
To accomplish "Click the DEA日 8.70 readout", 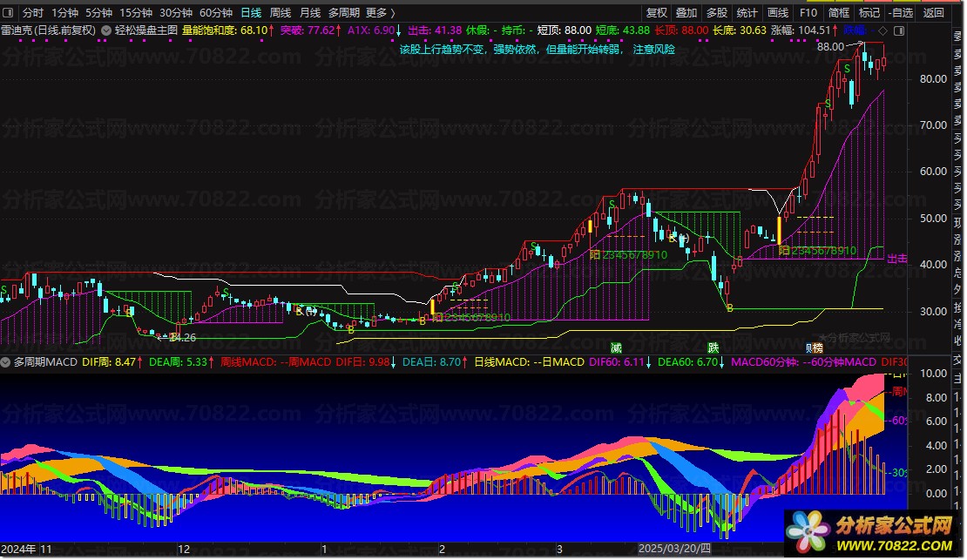I will click(x=435, y=362).
